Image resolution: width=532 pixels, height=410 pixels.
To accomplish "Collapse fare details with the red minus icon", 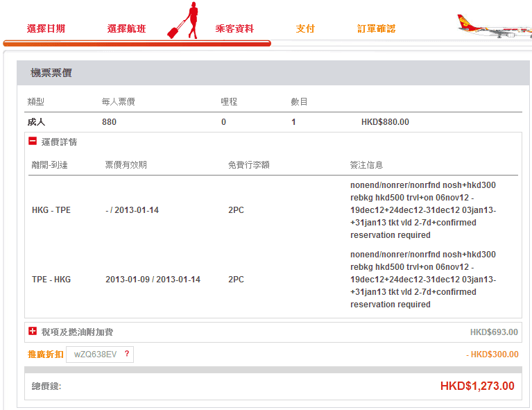I will tap(33, 142).
